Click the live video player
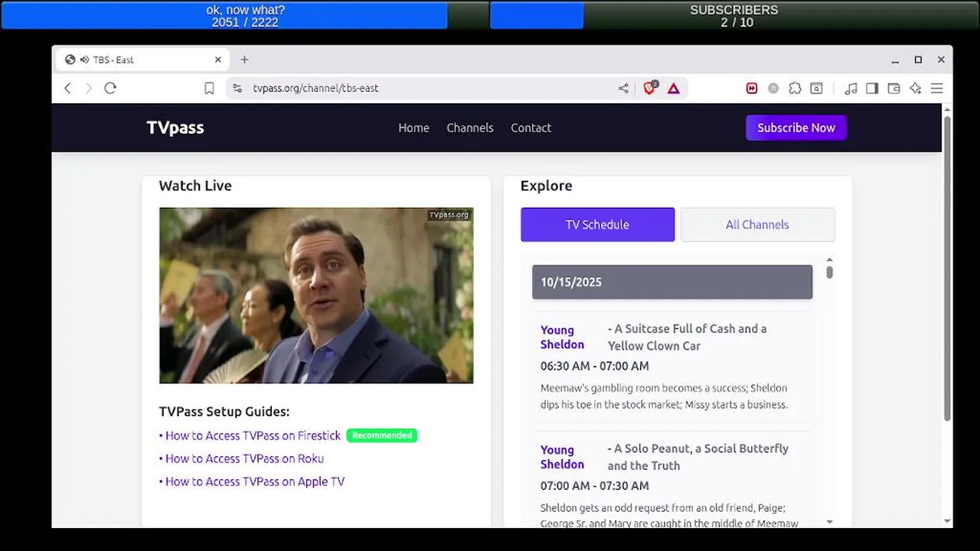This screenshot has height=551, width=980. (x=316, y=295)
